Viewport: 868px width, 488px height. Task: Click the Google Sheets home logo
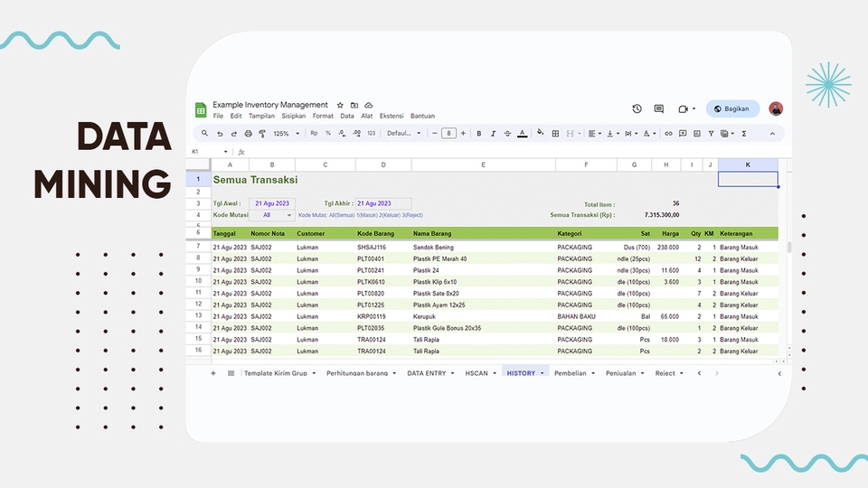pyautogui.click(x=201, y=109)
